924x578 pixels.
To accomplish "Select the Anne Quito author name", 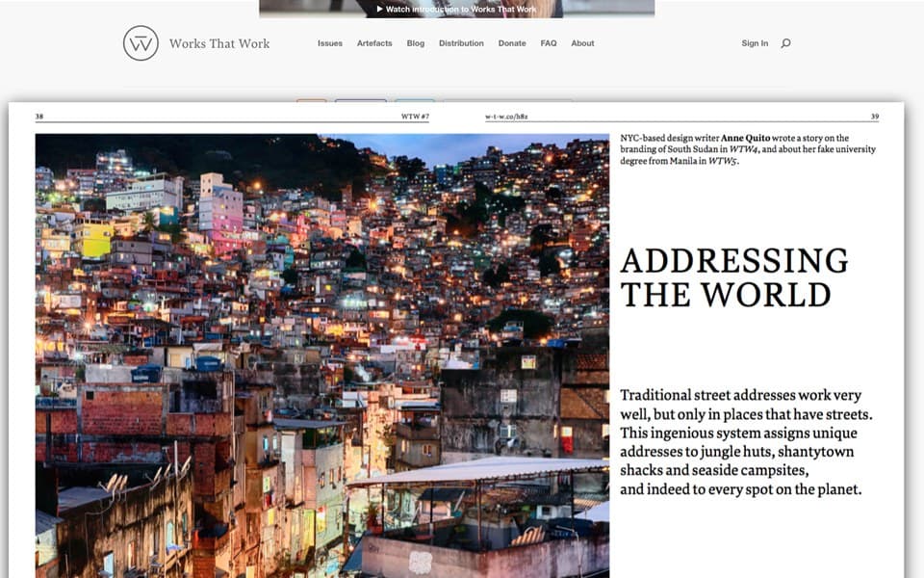I will pyautogui.click(x=745, y=138).
